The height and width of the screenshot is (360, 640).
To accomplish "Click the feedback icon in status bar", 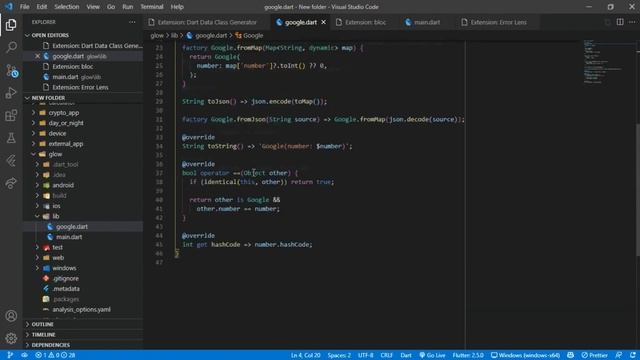I will (x=619, y=355).
